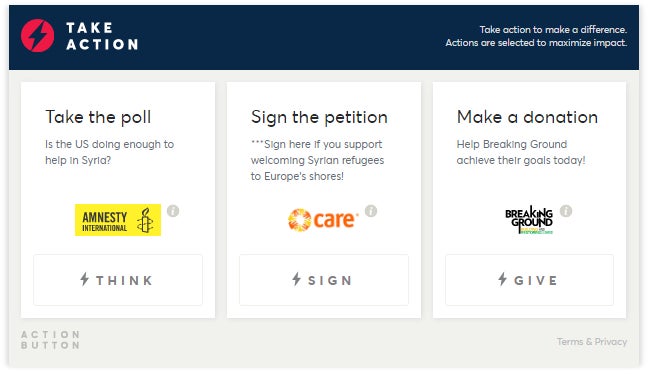Open info icon beside Amnesty International logo
Screen dimensions: 651x376
coord(173,211)
